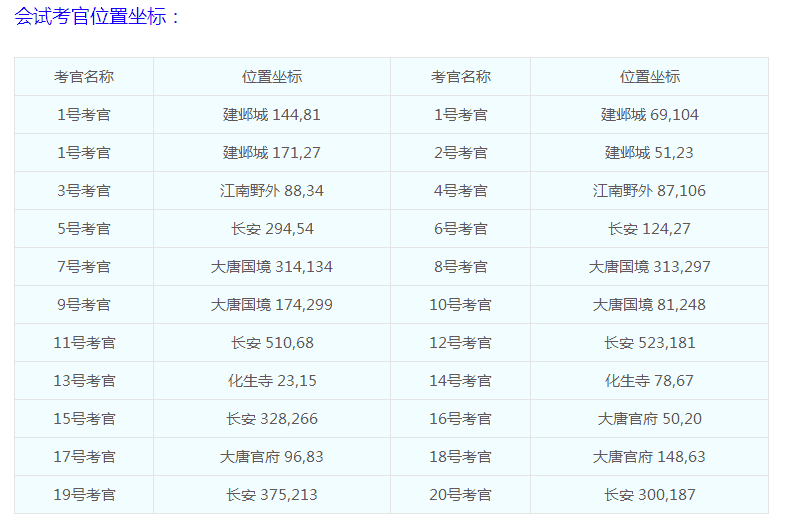Click the 长安 124,27 cell

point(649,229)
